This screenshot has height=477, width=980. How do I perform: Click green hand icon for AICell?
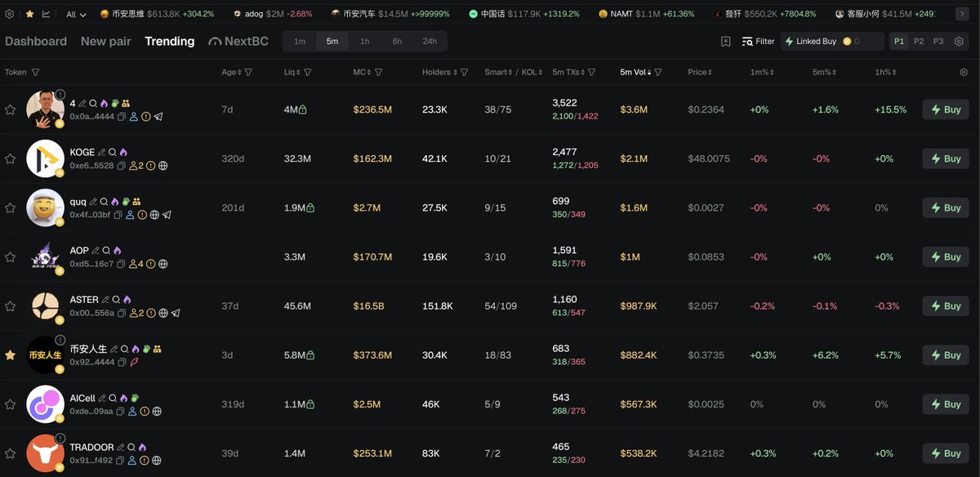(x=134, y=398)
